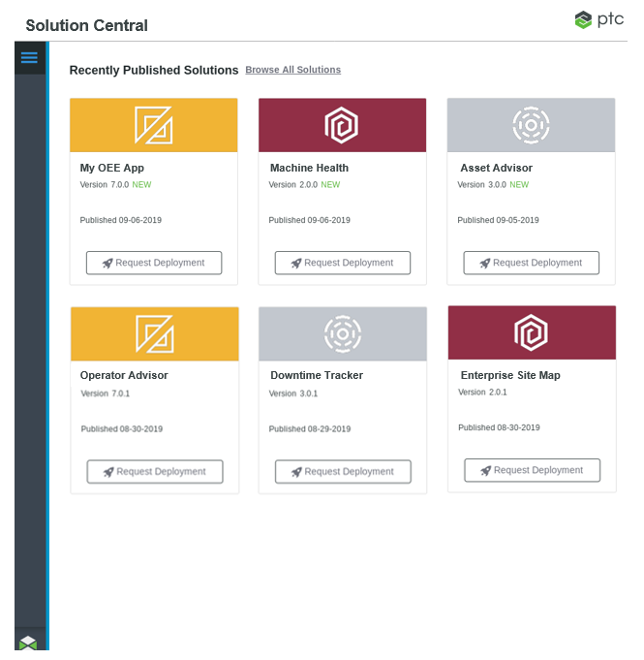Click the Machine Health title
Viewport: 644px width, 660px height.
[x=309, y=168]
